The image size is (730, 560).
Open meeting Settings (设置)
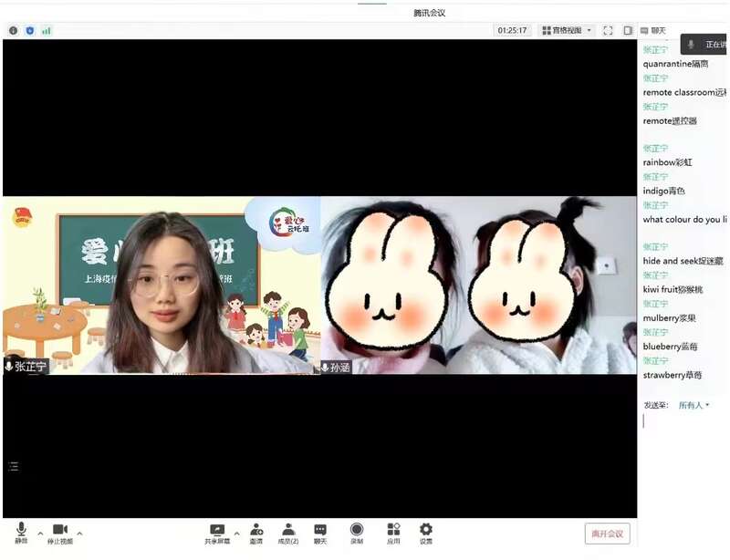click(426, 533)
